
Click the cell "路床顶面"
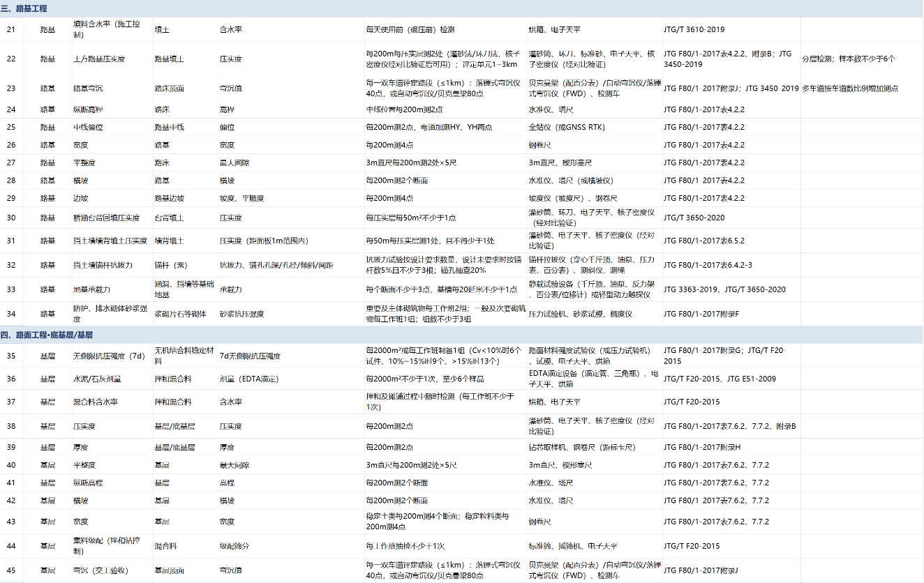[x=169, y=89]
